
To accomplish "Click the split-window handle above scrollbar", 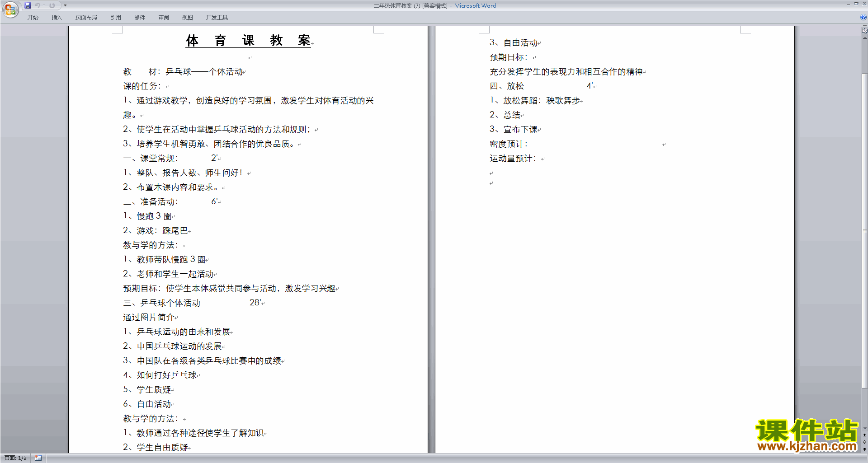I will [x=864, y=26].
